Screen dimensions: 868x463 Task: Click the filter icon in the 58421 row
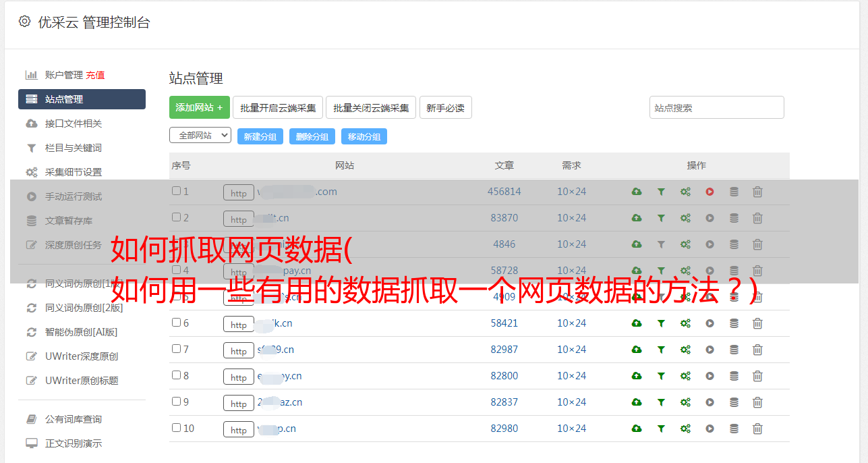tap(661, 323)
